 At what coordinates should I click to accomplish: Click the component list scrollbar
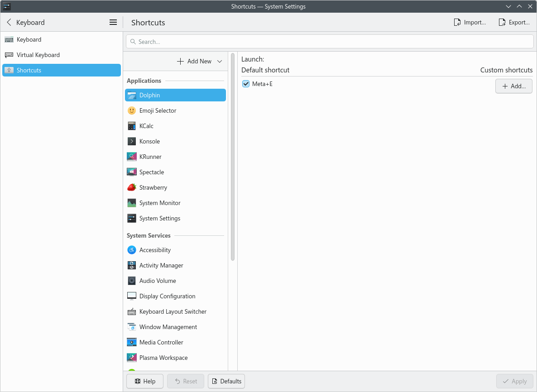233,157
